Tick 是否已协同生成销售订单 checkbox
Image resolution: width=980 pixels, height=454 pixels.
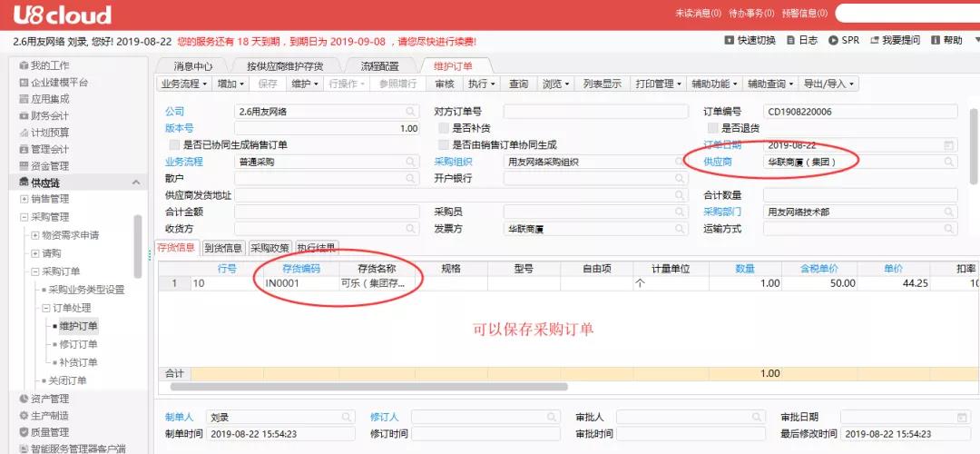coord(175,145)
